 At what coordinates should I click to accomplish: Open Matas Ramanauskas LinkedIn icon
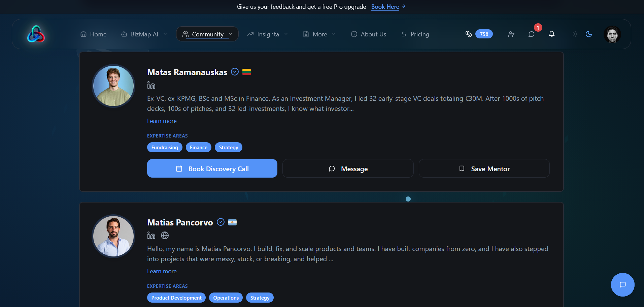point(151,85)
